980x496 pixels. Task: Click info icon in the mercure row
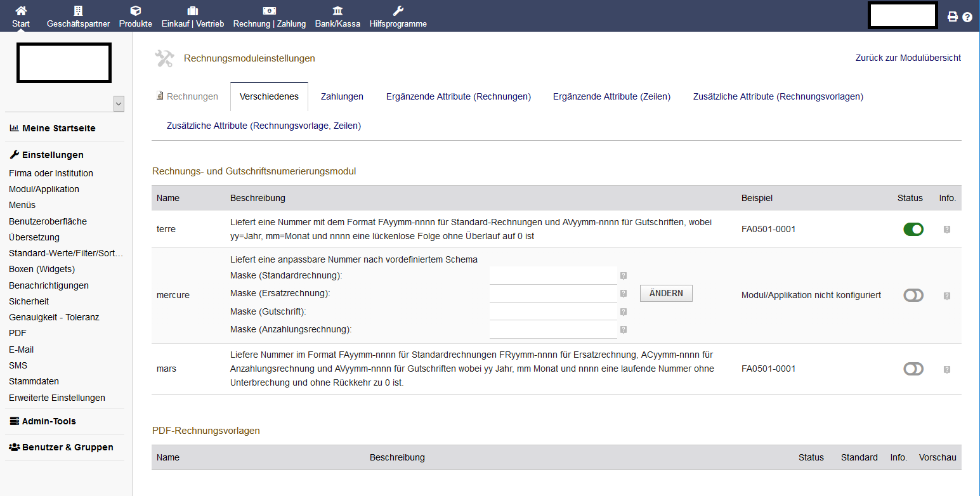[947, 296]
